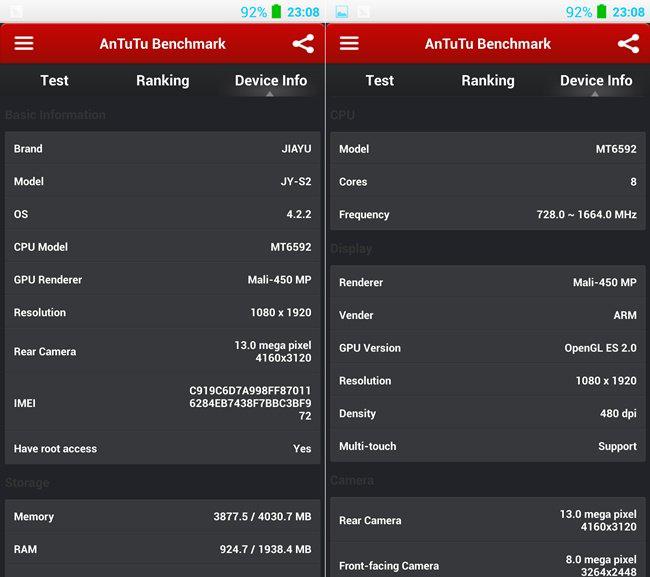Viewport: 650px width, 577px height.
Task: Select the GPU Renderer row
Action: [x=162, y=279]
